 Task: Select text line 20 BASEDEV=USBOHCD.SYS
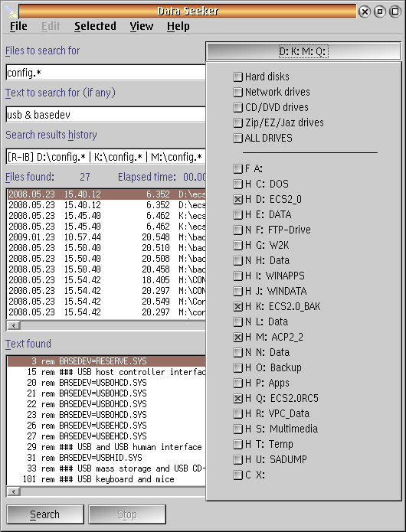[x=106, y=383]
